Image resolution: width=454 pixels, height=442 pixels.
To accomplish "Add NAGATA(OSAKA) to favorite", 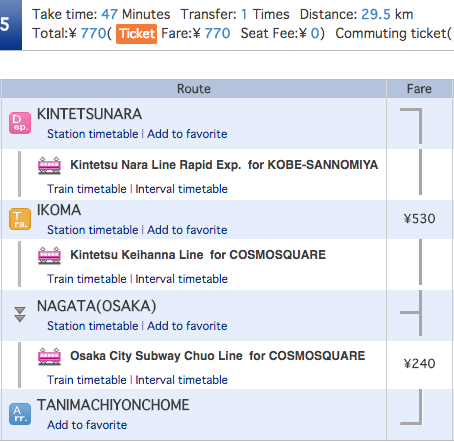I will [x=187, y=326].
